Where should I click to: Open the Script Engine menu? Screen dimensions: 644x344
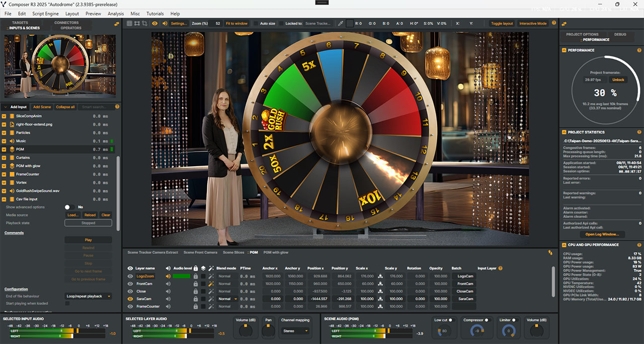(45, 14)
